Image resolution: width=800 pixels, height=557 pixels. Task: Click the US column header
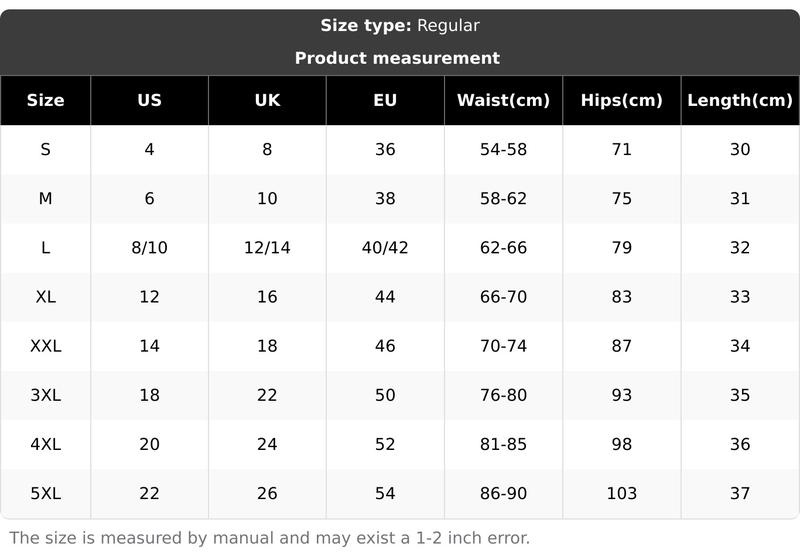tap(149, 100)
